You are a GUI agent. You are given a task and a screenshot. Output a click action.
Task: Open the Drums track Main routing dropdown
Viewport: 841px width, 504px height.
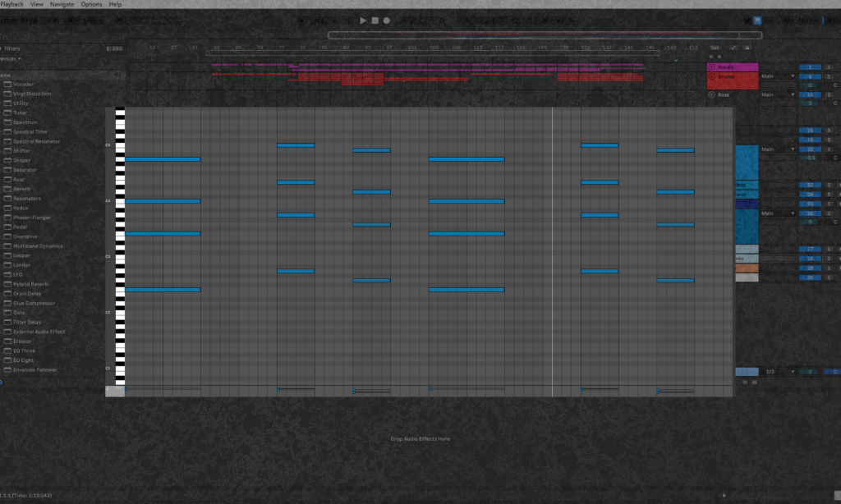coord(777,76)
